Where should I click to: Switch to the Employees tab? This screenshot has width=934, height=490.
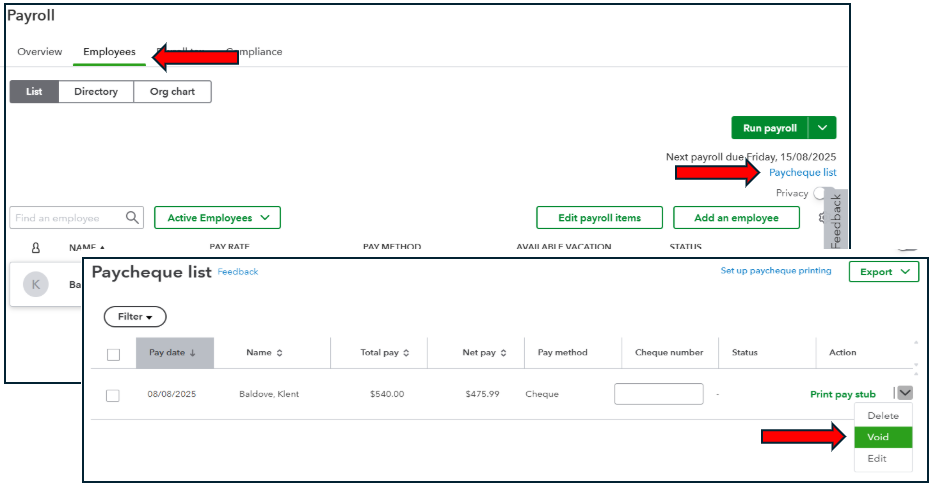tap(109, 52)
